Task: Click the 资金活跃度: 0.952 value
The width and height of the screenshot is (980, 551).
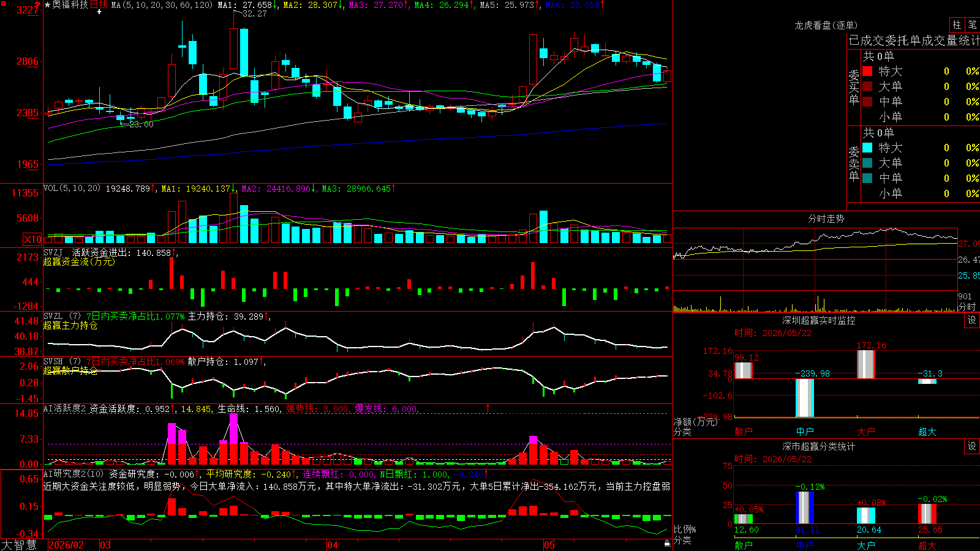Action: click(x=132, y=409)
